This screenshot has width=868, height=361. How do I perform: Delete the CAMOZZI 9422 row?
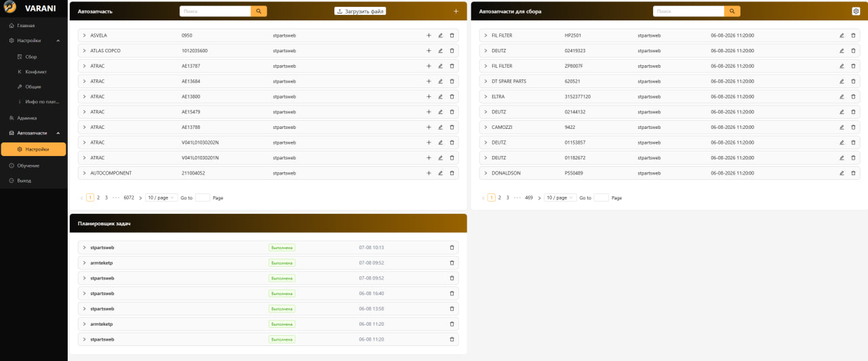(x=853, y=127)
